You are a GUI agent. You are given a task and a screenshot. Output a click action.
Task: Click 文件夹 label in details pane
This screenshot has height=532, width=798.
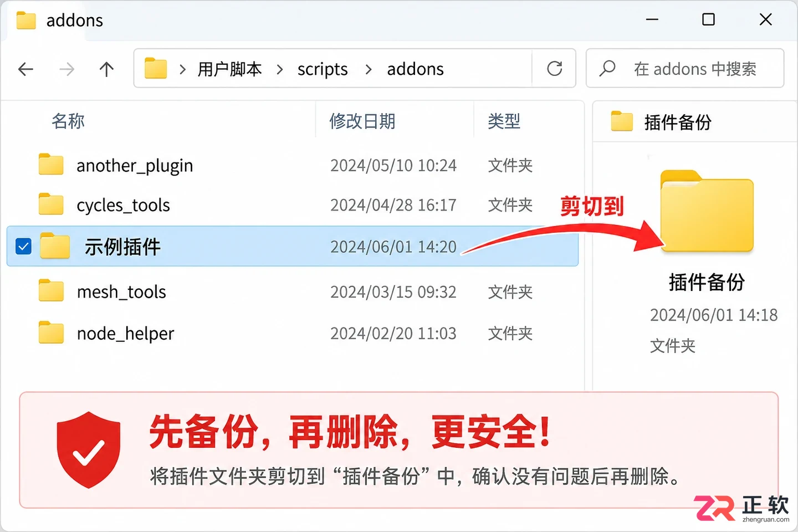coord(672,346)
